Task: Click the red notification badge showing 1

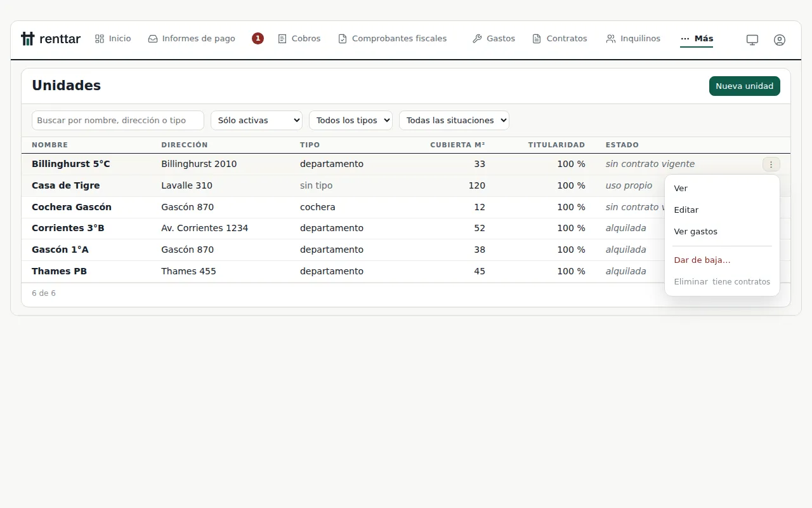Action: pyautogui.click(x=258, y=39)
